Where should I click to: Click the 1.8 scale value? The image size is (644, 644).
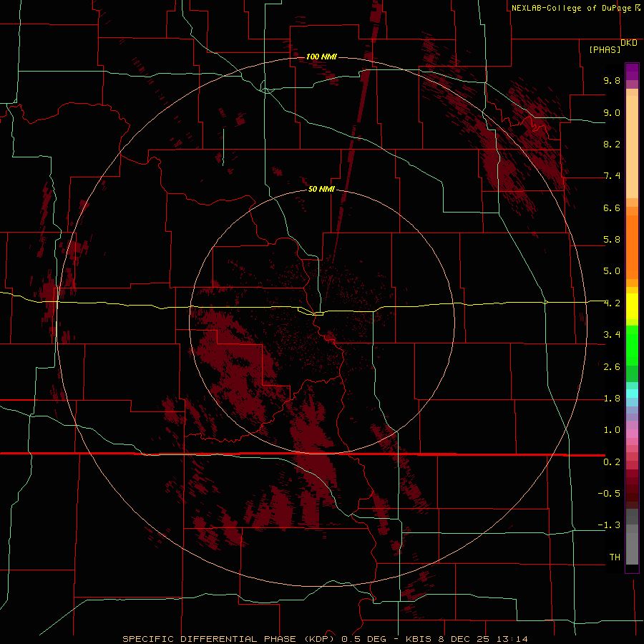pos(612,399)
